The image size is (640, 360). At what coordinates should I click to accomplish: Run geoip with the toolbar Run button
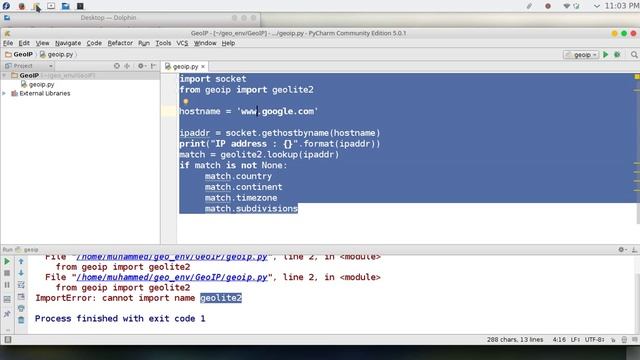(x=606, y=55)
